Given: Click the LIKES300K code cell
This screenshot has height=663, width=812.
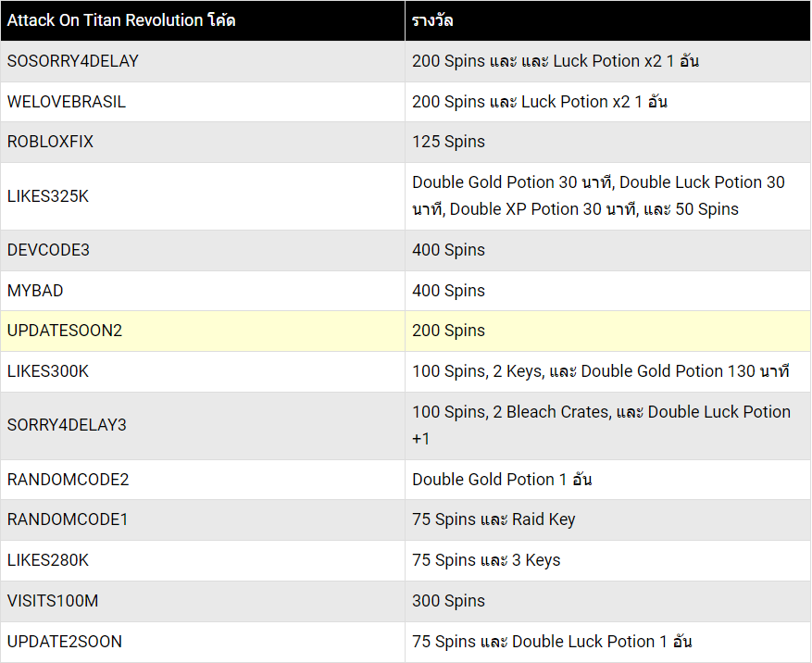Looking at the screenshot, I should pyautogui.click(x=203, y=371).
